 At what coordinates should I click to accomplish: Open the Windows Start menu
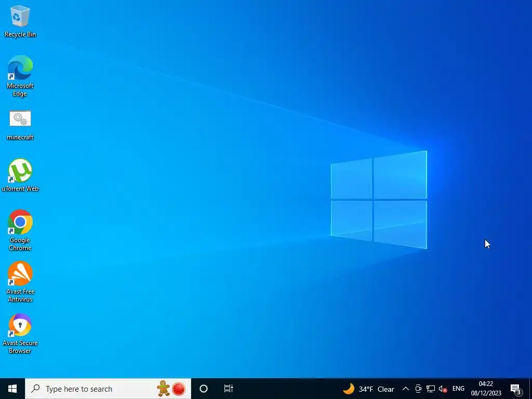12,389
